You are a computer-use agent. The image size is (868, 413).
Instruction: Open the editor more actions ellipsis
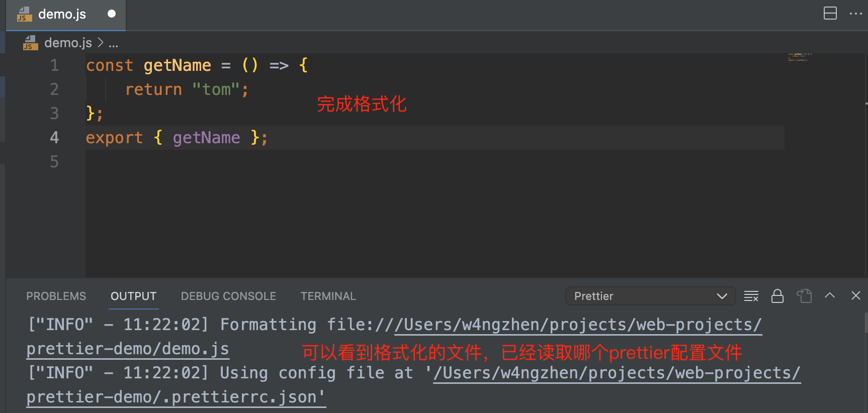[x=856, y=14]
